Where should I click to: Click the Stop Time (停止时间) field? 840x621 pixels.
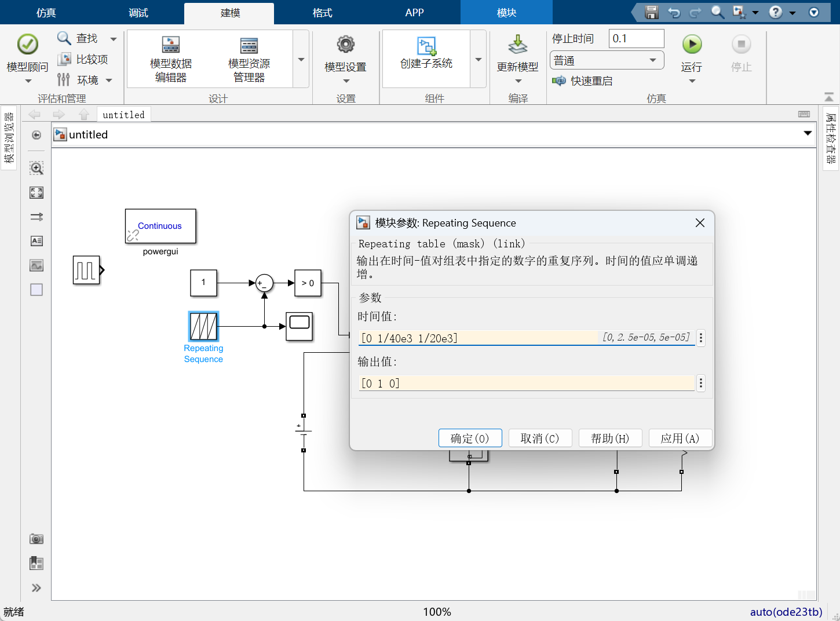[636, 39]
